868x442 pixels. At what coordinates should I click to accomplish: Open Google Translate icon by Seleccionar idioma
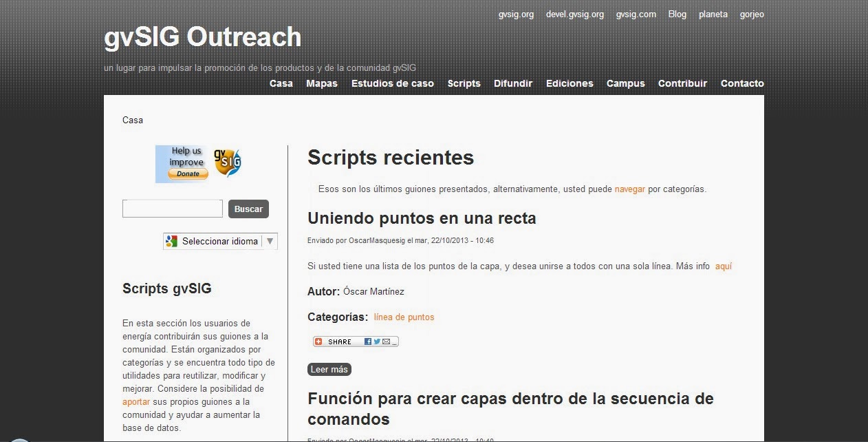tap(172, 241)
